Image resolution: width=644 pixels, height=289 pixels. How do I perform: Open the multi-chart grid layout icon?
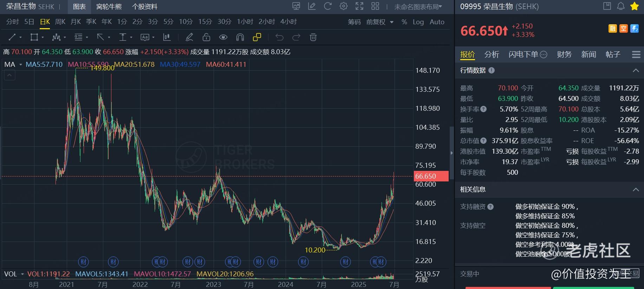[x=375, y=6]
